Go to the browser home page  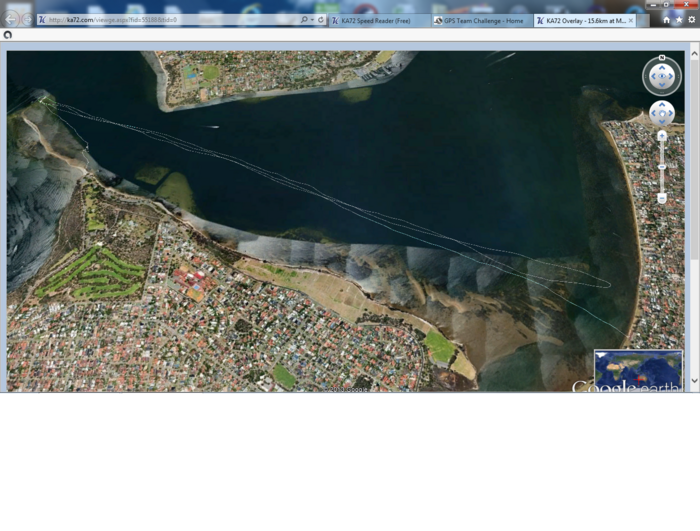[x=667, y=20]
